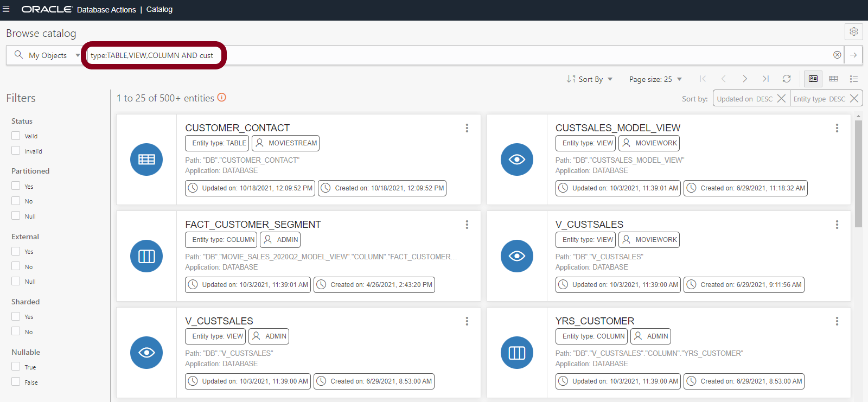Click FACT_CUSTOMER_SEGMENT column icon
868x402 pixels.
coord(146,256)
